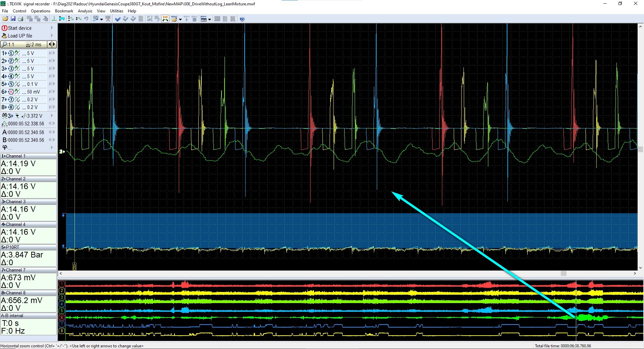644x349 pixels.
Task: Toggle channel 2 enable circle in list
Action: pyautogui.click(x=11, y=61)
